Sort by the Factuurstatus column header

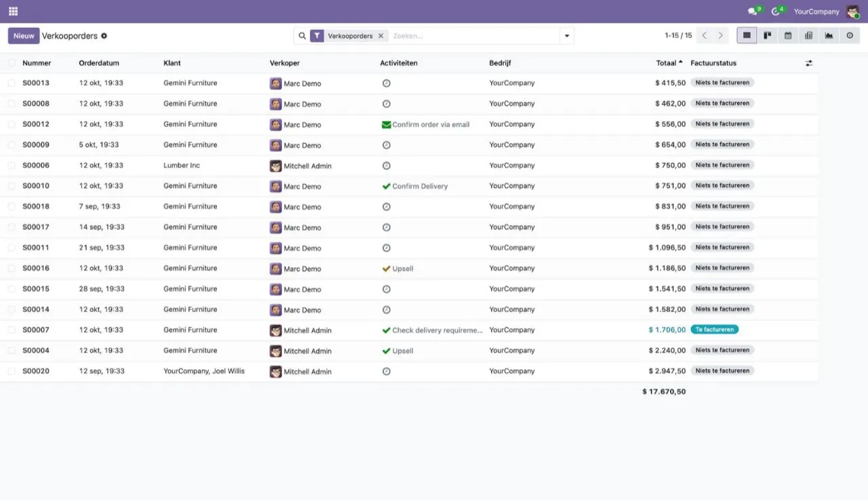click(713, 63)
